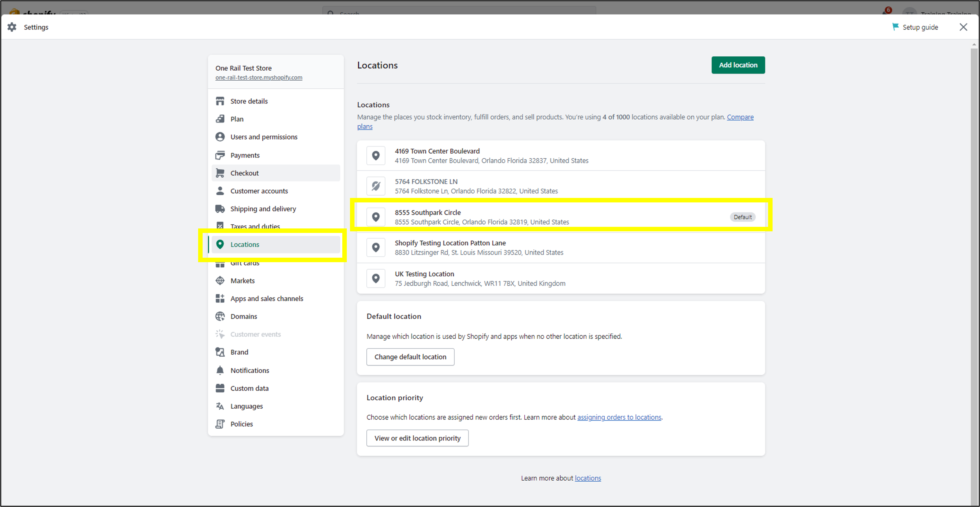This screenshot has width=980, height=507.
Task: Go to Customer accounts settings
Action: pyautogui.click(x=259, y=191)
